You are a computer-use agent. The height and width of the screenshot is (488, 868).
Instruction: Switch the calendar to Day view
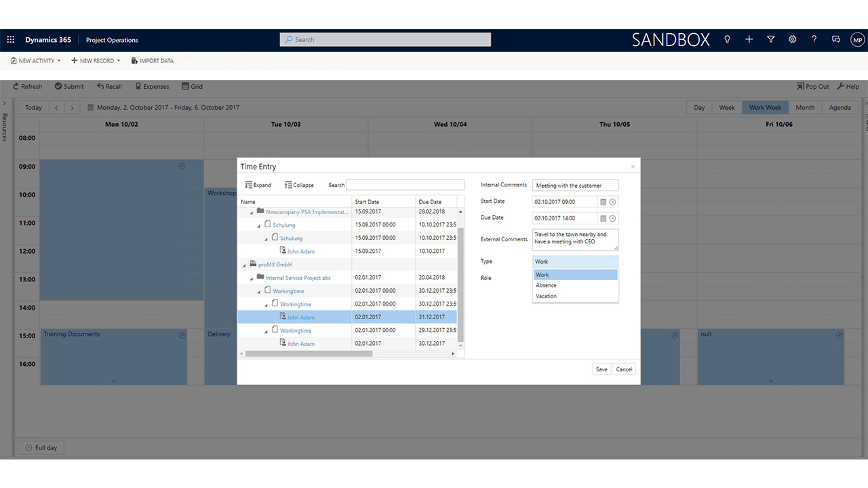[699, 108]
